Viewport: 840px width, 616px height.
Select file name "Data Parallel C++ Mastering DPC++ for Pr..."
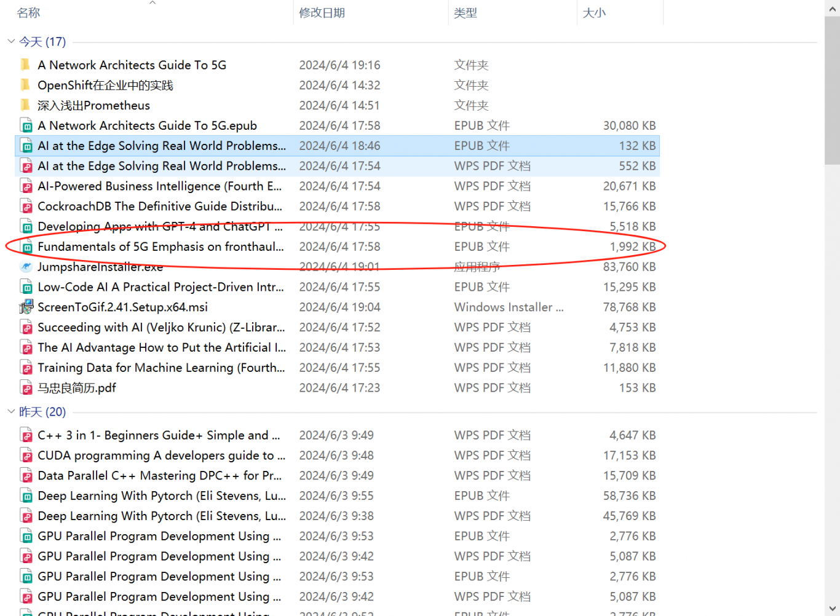159,476
